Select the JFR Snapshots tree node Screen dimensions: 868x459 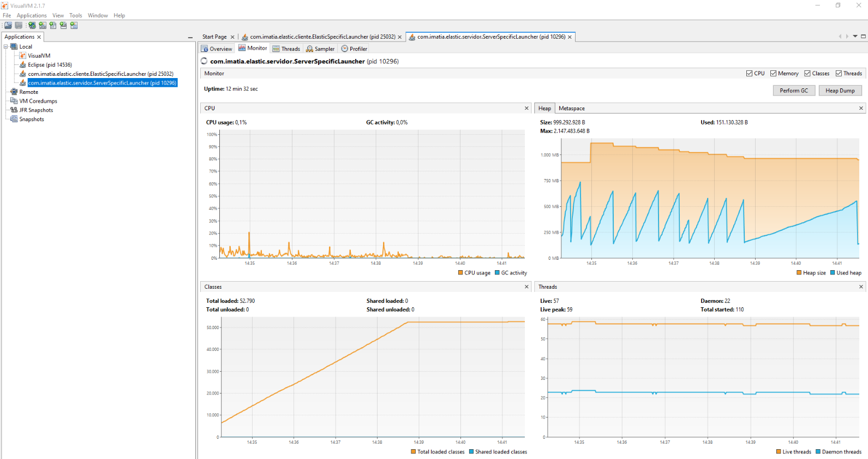[36, 110]
